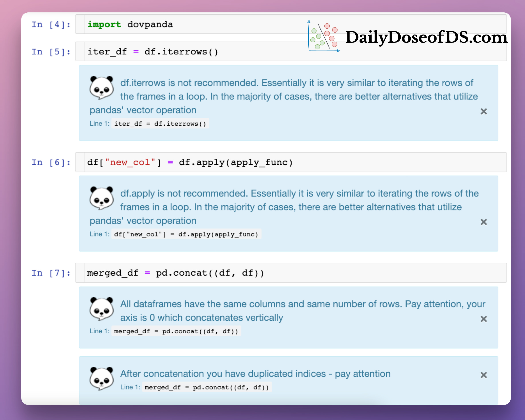
Task: Select Line 1 snippet in the duplicated indices warning
Action: (206, 387)
